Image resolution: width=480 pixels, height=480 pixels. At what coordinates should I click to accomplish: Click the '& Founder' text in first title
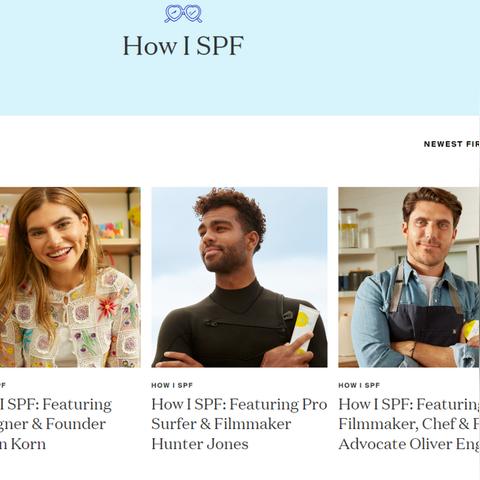(x=69, y=424)
